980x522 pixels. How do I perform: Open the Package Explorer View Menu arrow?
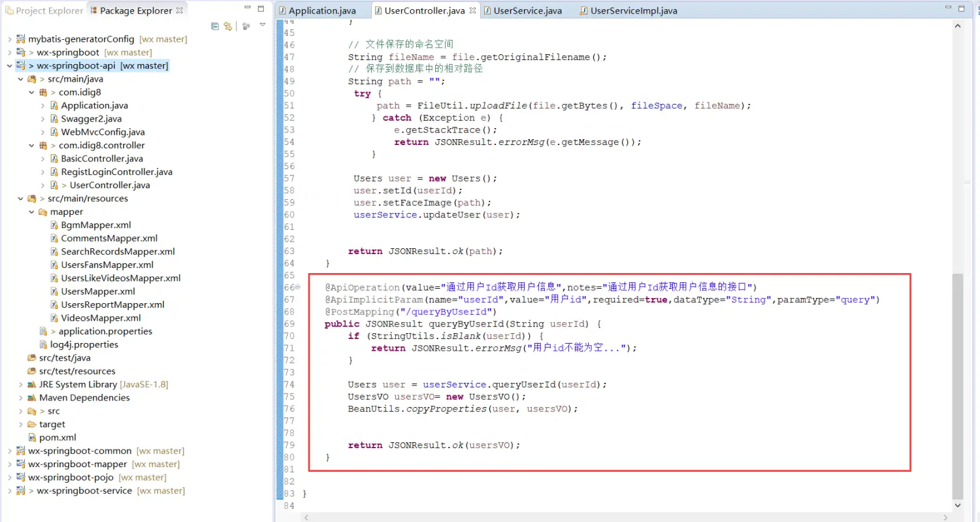click(x=263, y=25)
